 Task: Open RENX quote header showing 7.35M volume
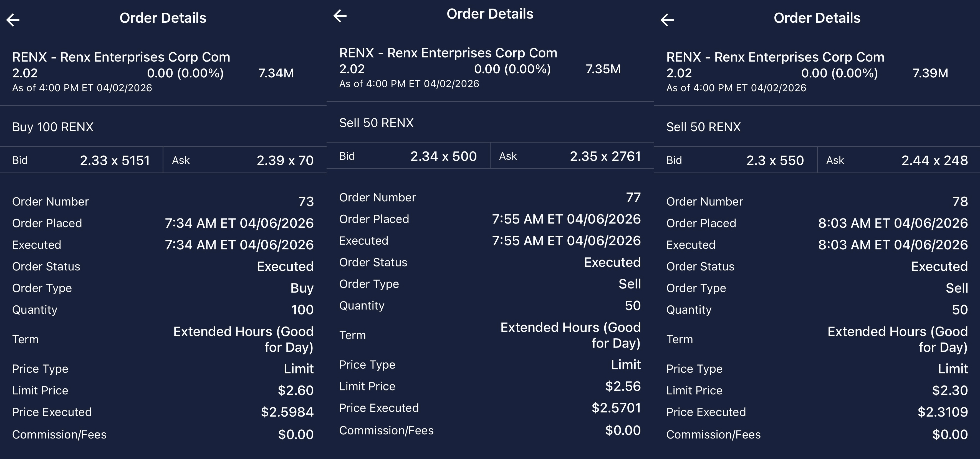coord(480,68)
